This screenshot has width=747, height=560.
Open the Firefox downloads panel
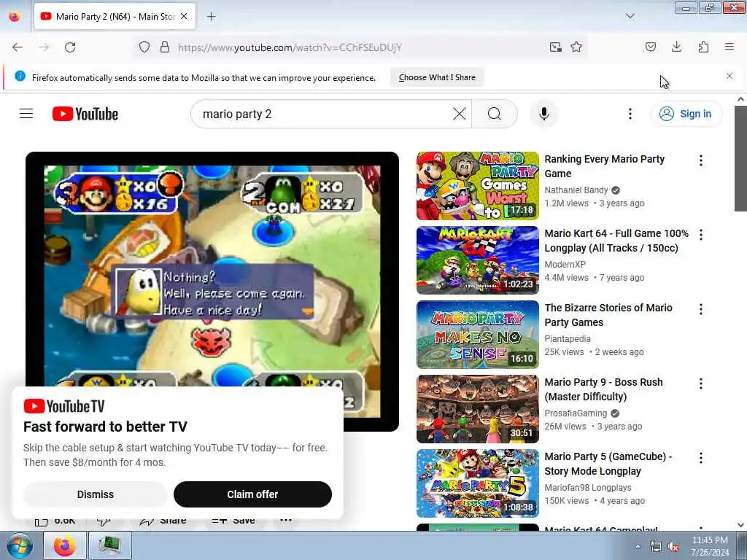coord(676,47)
